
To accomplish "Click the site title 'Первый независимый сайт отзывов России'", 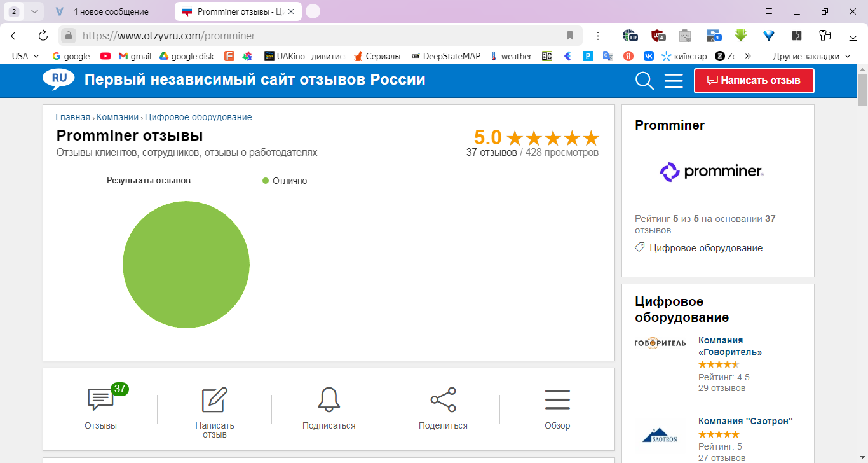I will [x=255, y=80].
